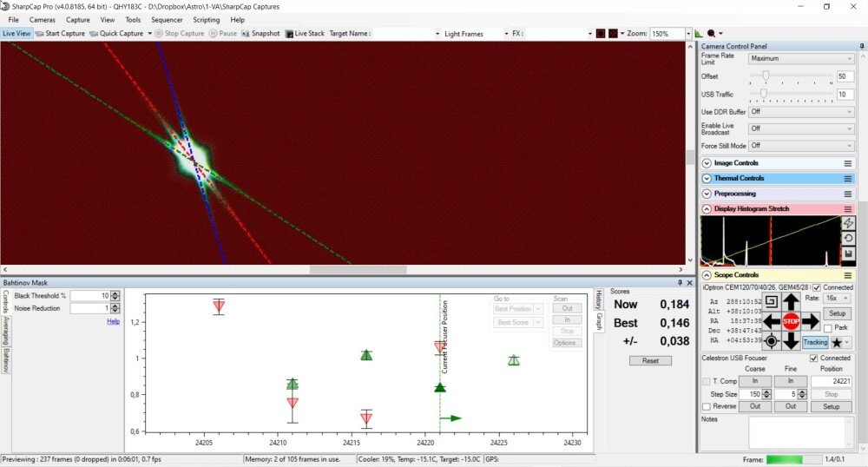Click the crosshair target icon in Scope Controls
This screenshot has width=868, height=467.
(x=772, y=341)
